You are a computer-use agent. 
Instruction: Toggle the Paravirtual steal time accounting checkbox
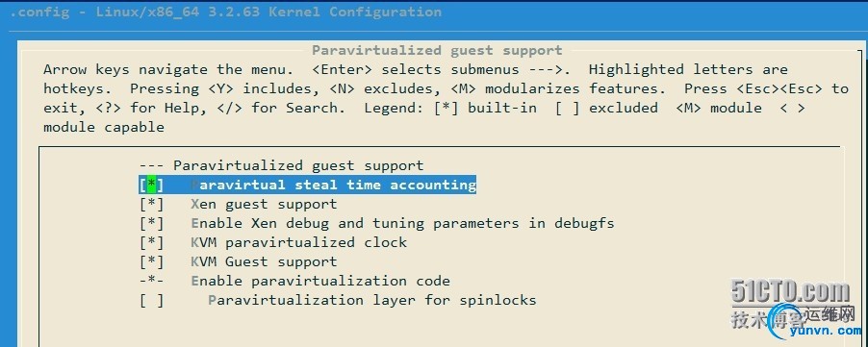[152, 185]
